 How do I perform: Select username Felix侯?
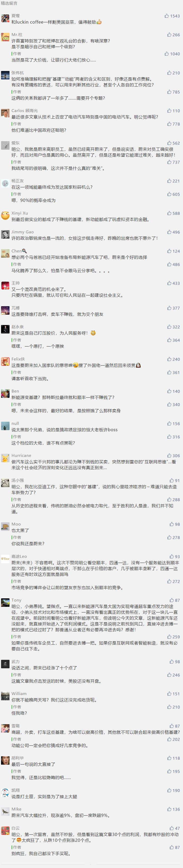(18, 359)
